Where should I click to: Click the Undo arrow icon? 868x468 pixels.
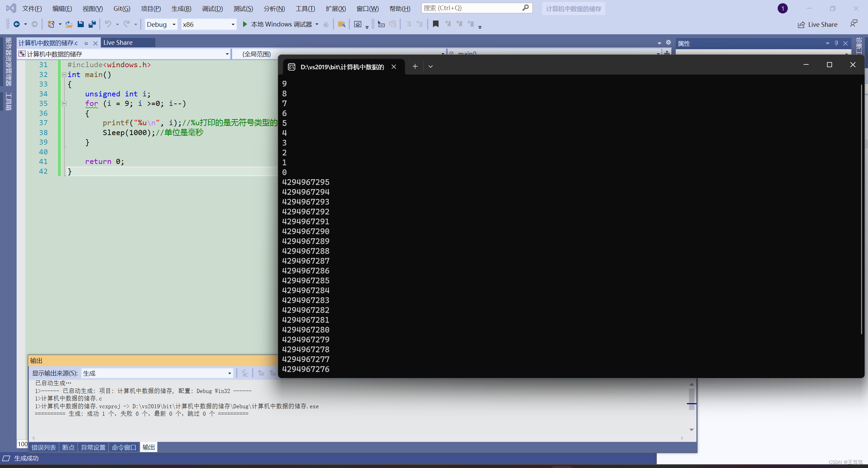[x=108, y=24]
